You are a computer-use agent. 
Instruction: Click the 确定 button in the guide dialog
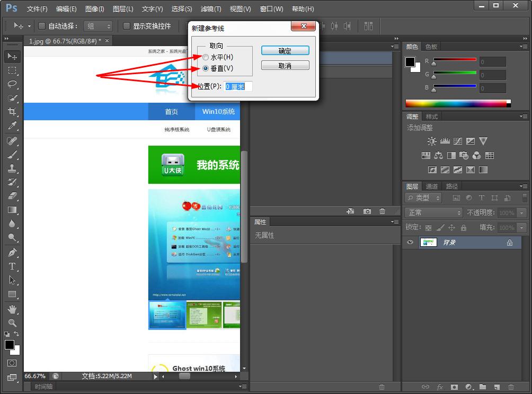(285, 50)
